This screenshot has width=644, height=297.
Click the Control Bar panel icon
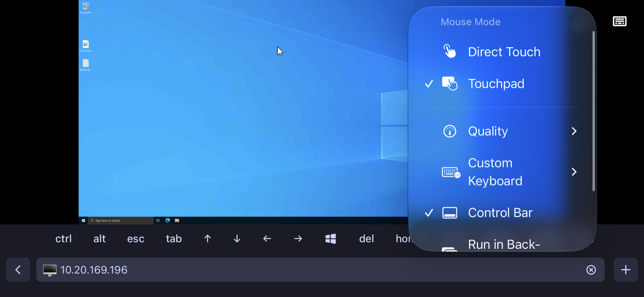coord(450,212)
